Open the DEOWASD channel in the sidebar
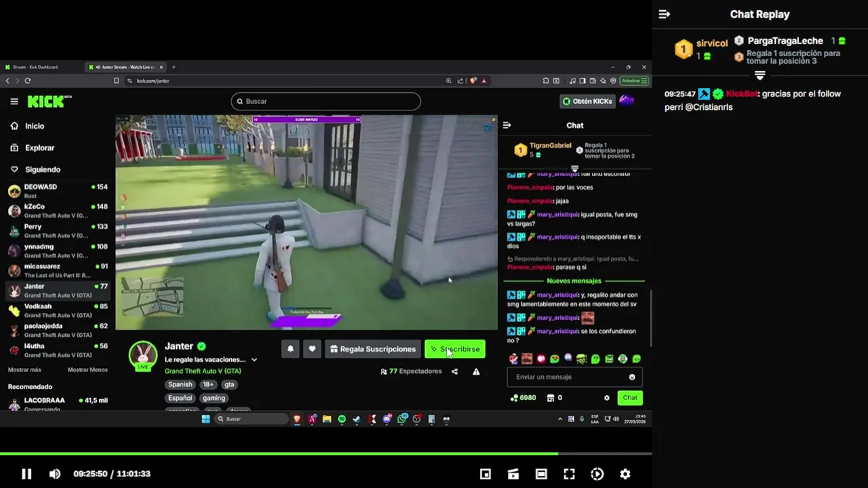This screenshot has width=868, height=488. pyautogui.click(x=58, y=190)
